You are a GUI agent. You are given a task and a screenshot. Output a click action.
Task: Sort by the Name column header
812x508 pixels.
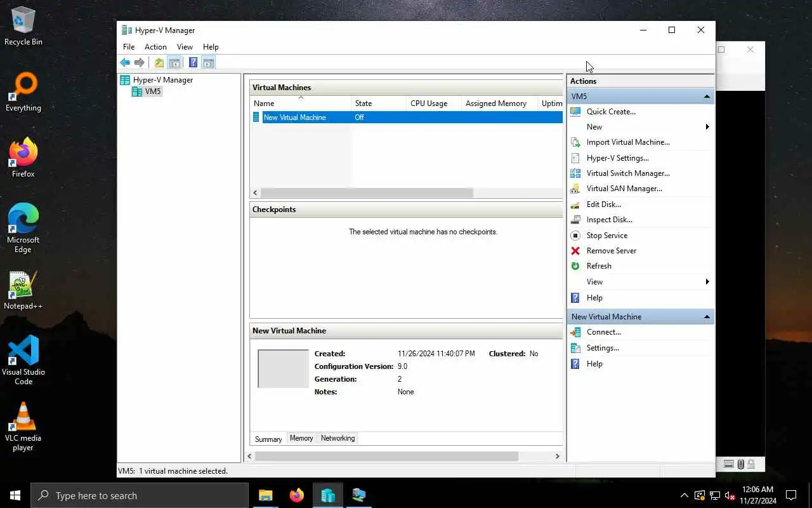(x=301, y=104)
